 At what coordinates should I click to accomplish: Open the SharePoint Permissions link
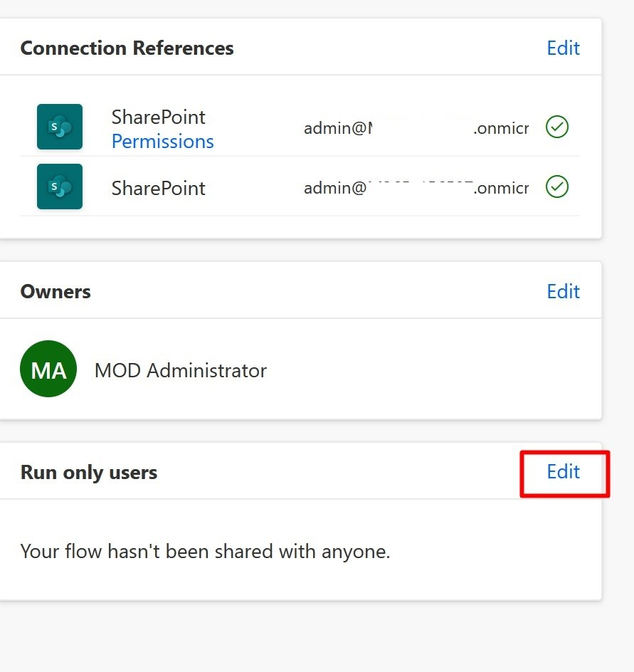pyautogui.click(x=162, y=142)
